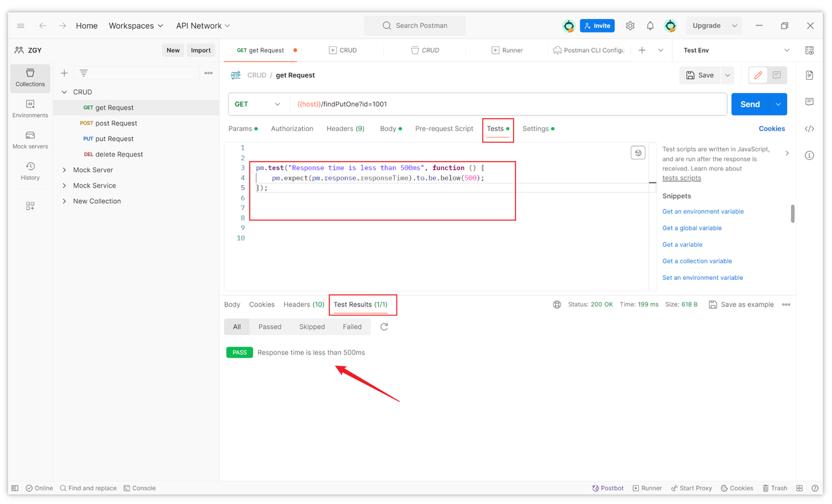The image size is (832, 504).
Task: Open the configure workspace sidebar icon
Action: coord(30,206)
